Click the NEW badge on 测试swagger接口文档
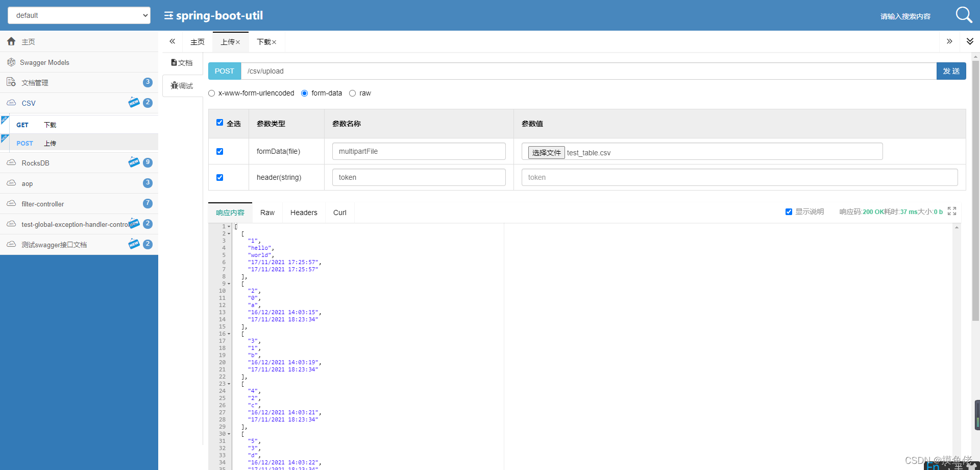 pyautogui.click(x=134, y=244)
